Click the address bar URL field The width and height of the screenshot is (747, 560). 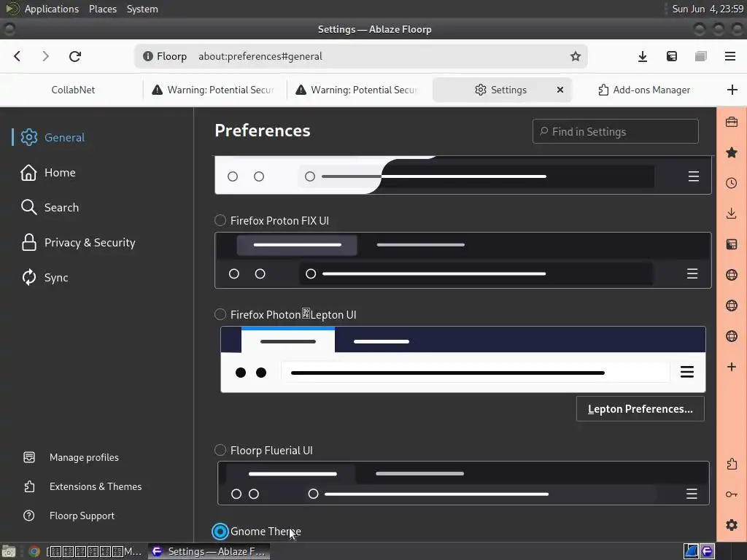[x=360, y=56]
